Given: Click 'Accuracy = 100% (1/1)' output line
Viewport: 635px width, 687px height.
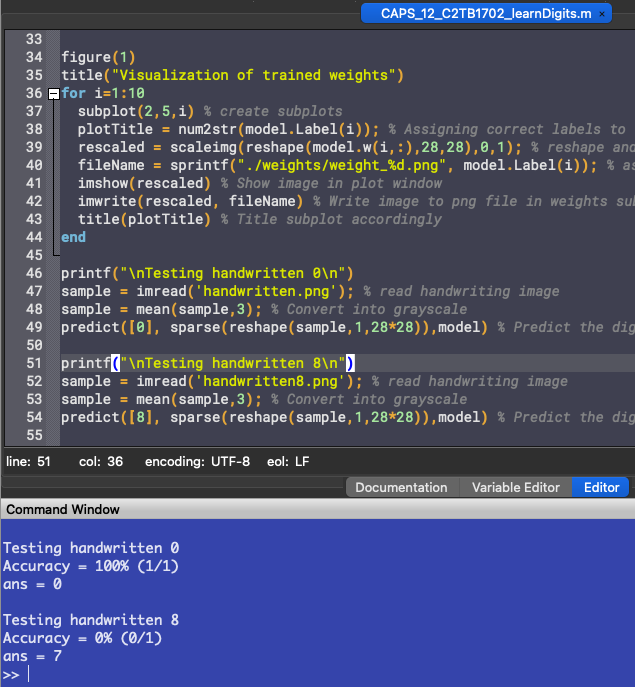Looking at the screenshot, I should click(91, 566).
